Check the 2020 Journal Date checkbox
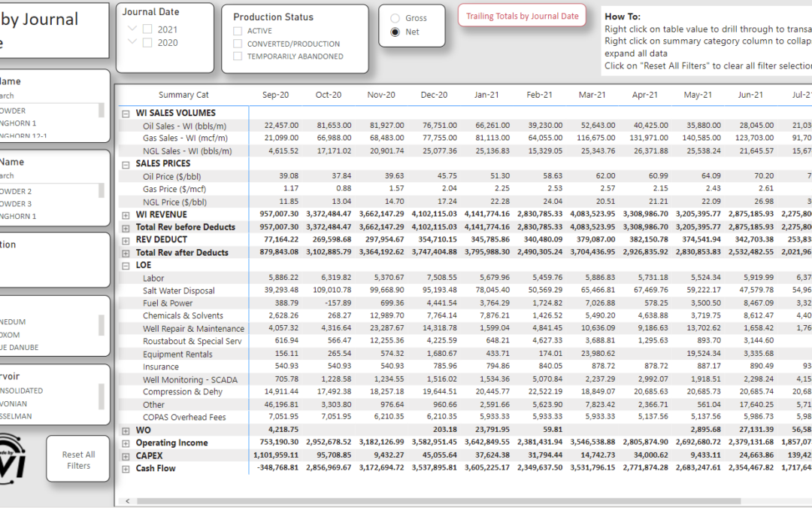The width and height of the screenshot is (812, 508). tap(147, 42)
